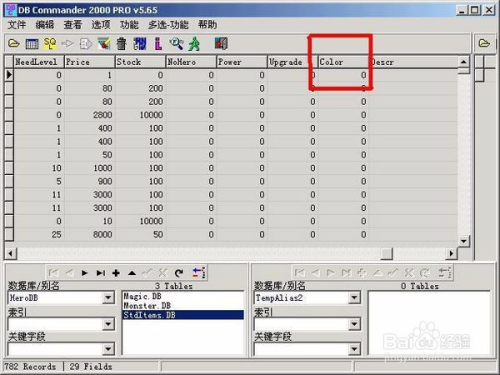Open the 文件 (File) menu
This screenshot has width=500, height=375.
point(17,25)
